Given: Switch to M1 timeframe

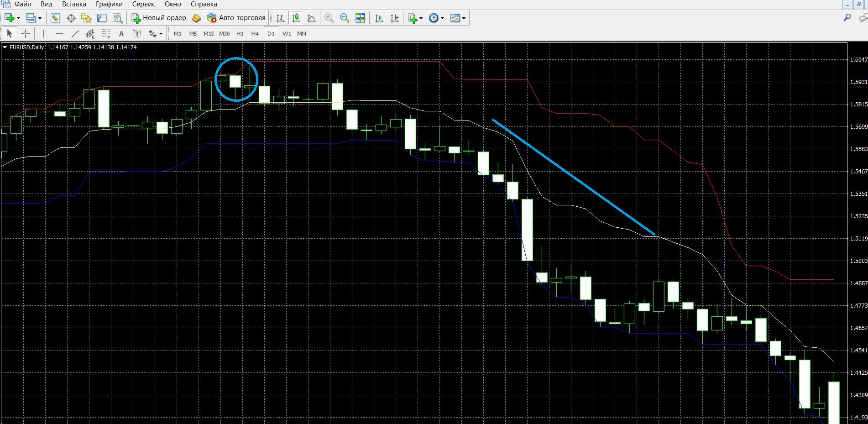Looking at the screenshot, I should (x=178, y=33).
